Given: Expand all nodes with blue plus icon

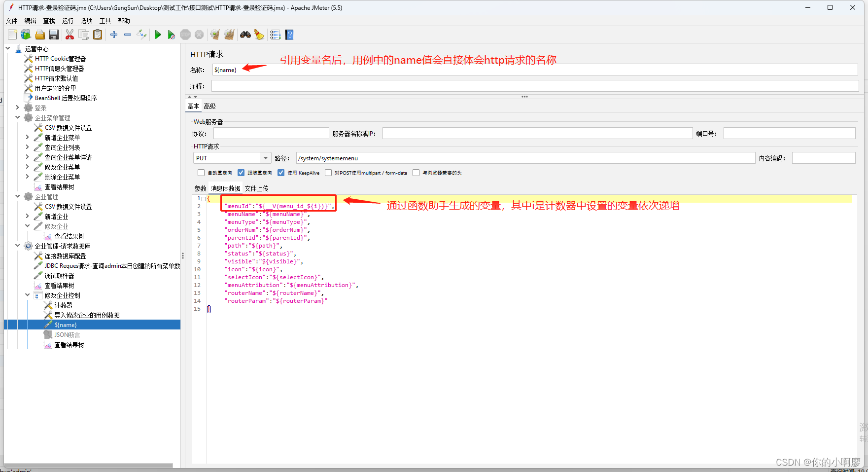Looking at the screenshot, I should pos(114,35).
